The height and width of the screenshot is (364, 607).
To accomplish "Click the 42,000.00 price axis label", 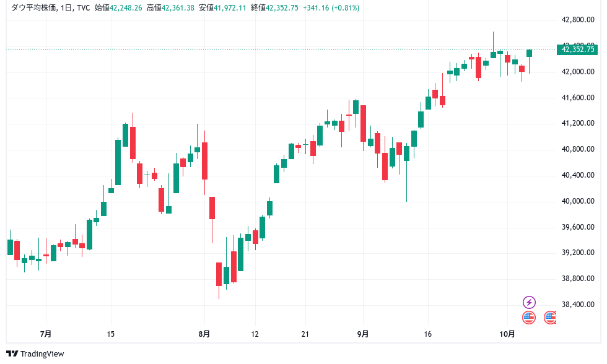I will tap(578, 72).
